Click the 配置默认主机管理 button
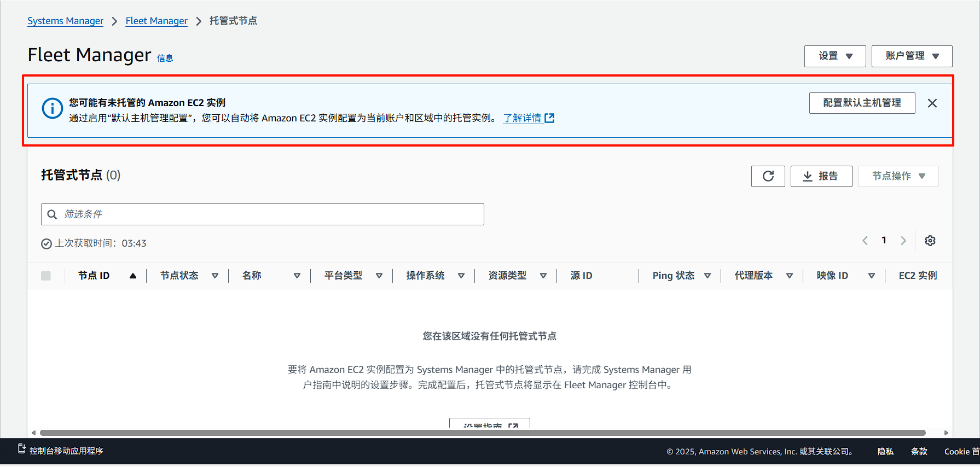The image size is (980, 467). [862, 103]
